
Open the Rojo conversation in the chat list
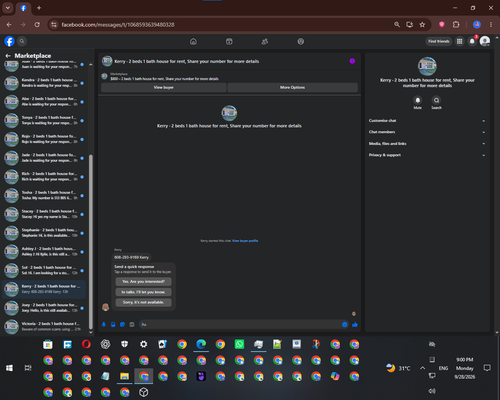tap(44, 139)
